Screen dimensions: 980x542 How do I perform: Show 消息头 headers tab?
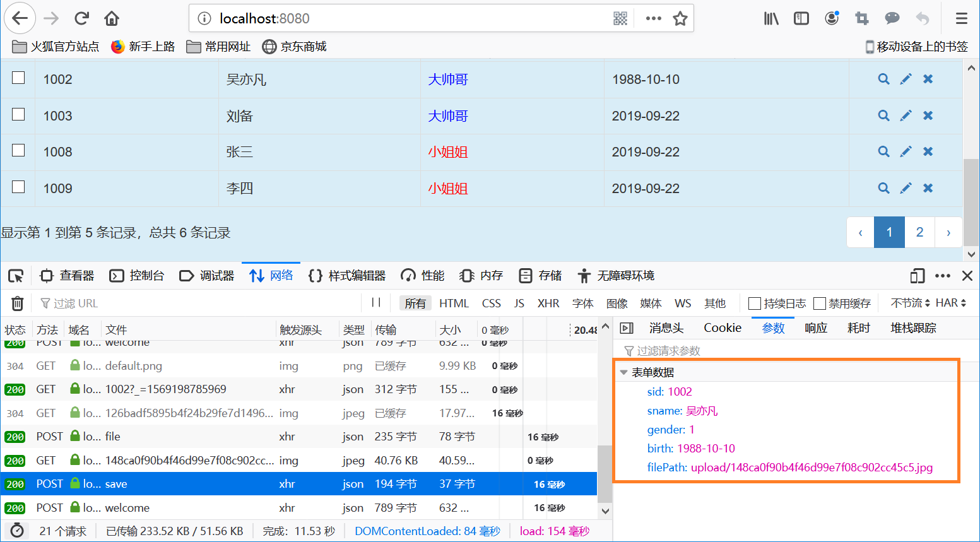(666, 328)
